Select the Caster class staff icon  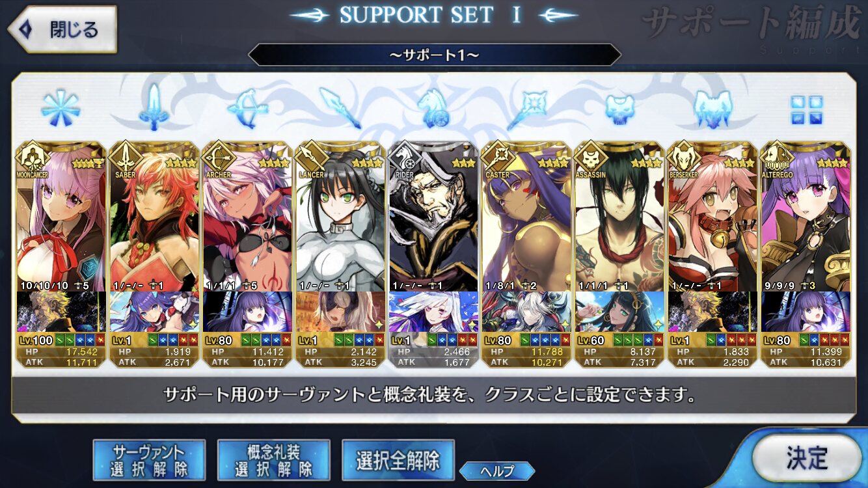(x=527, y=107)
